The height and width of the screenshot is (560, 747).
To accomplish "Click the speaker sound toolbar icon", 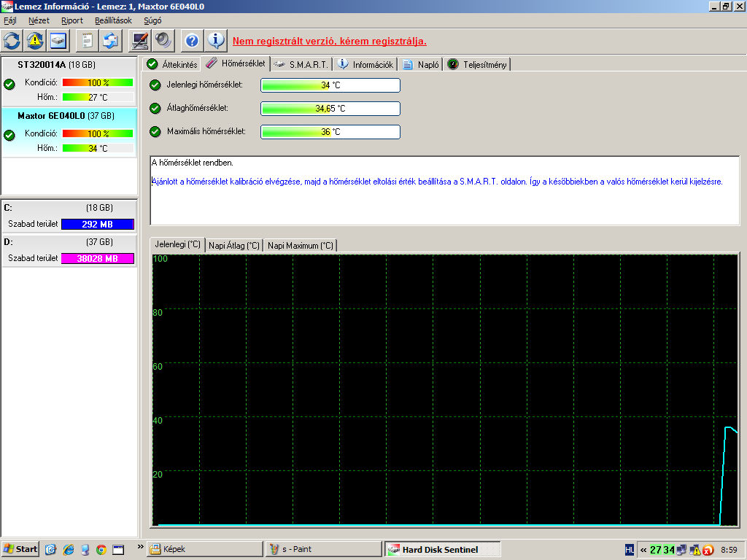I will (162, 41).
